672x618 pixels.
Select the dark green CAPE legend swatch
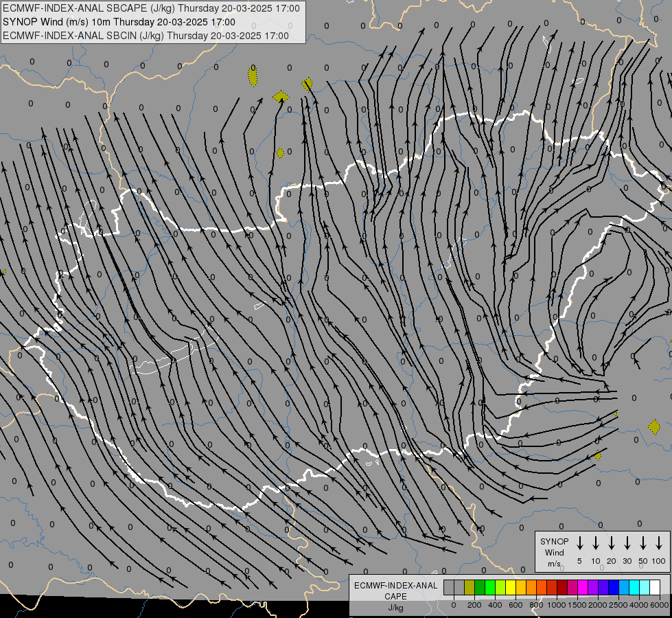[x=480, y=587]
